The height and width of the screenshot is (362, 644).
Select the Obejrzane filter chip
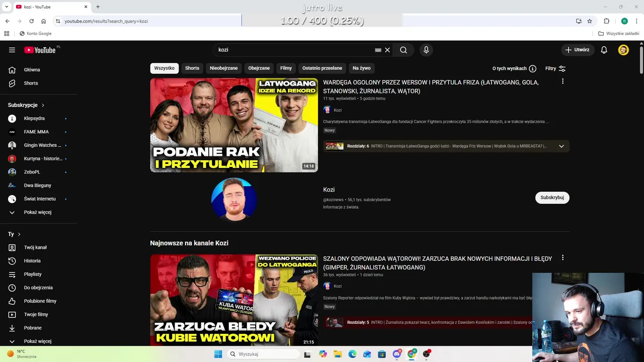pyautogui.click(x=259, y=68)
